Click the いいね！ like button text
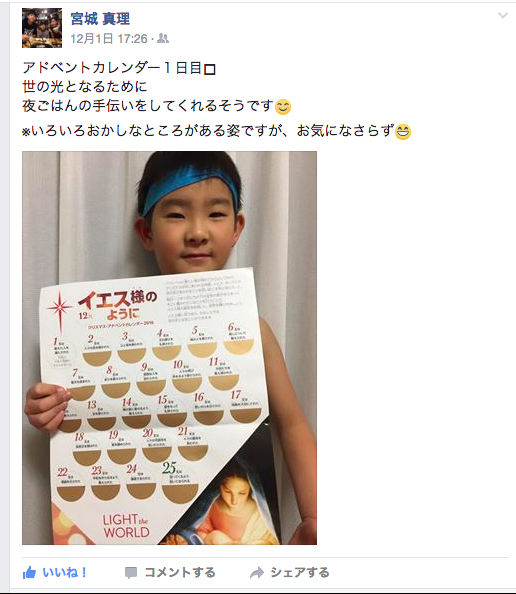 pos(65,572)
